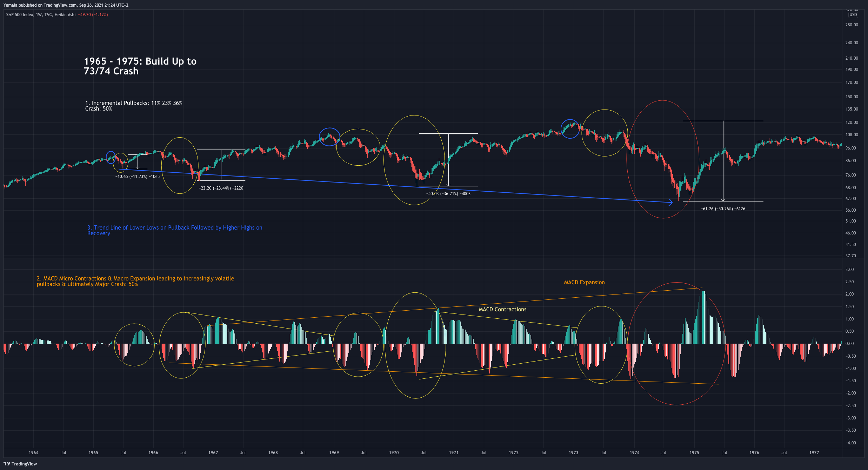Click the 2.50 MACD axis value
The image size is (868, 470).
pos(849,282)
